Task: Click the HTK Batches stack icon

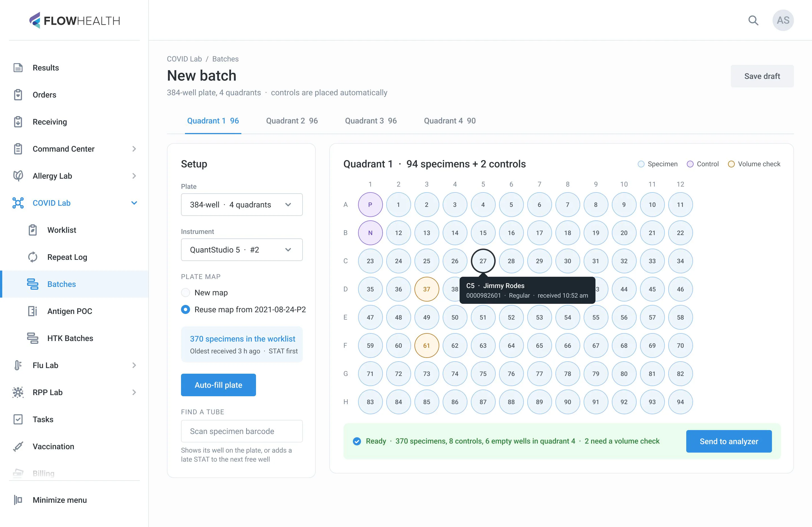Action: [x=33, y=338]
